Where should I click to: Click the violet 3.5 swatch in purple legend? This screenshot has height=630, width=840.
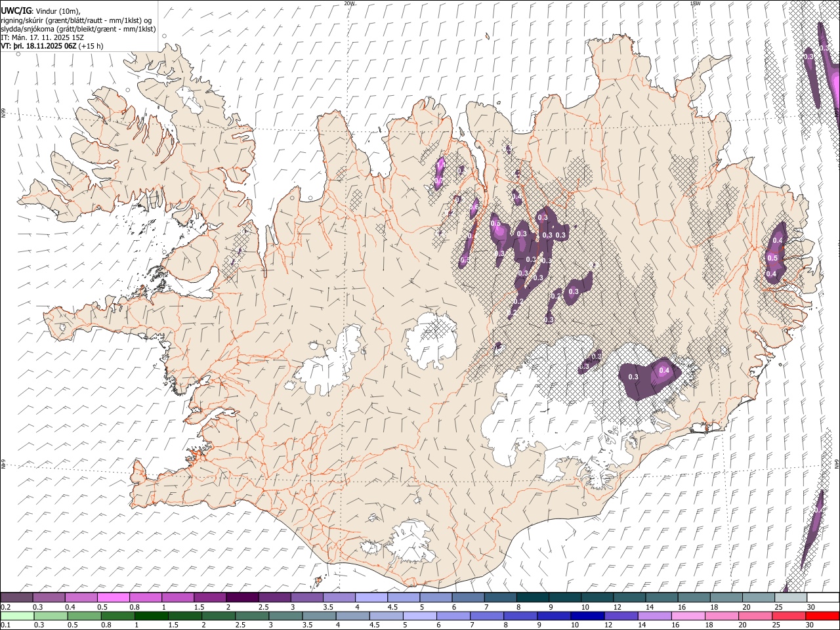click(x=339, y=598)
